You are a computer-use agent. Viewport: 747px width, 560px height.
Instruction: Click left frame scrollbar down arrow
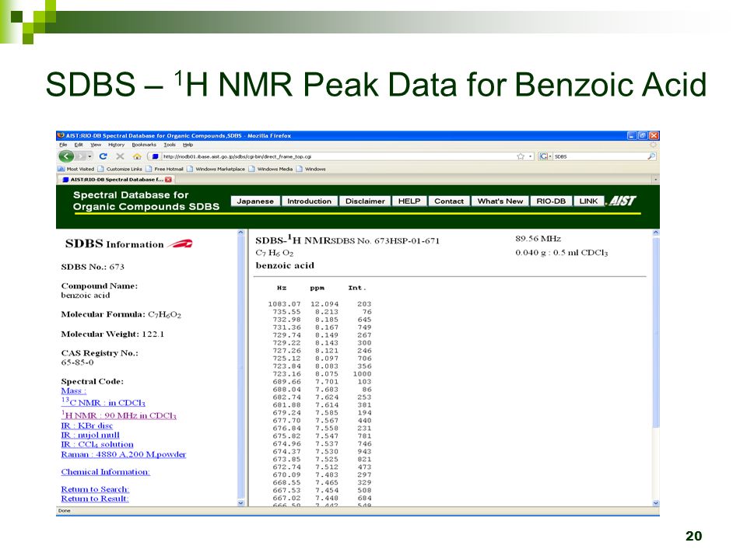[240, 502]
